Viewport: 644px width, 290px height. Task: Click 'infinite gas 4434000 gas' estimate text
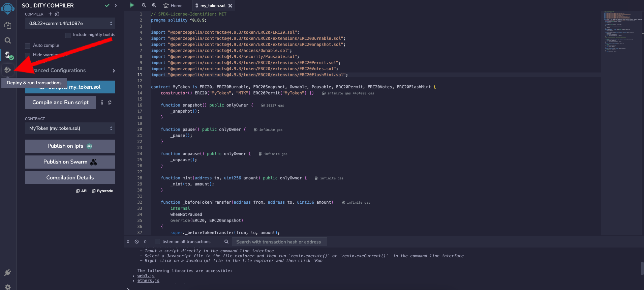[350, 93]
